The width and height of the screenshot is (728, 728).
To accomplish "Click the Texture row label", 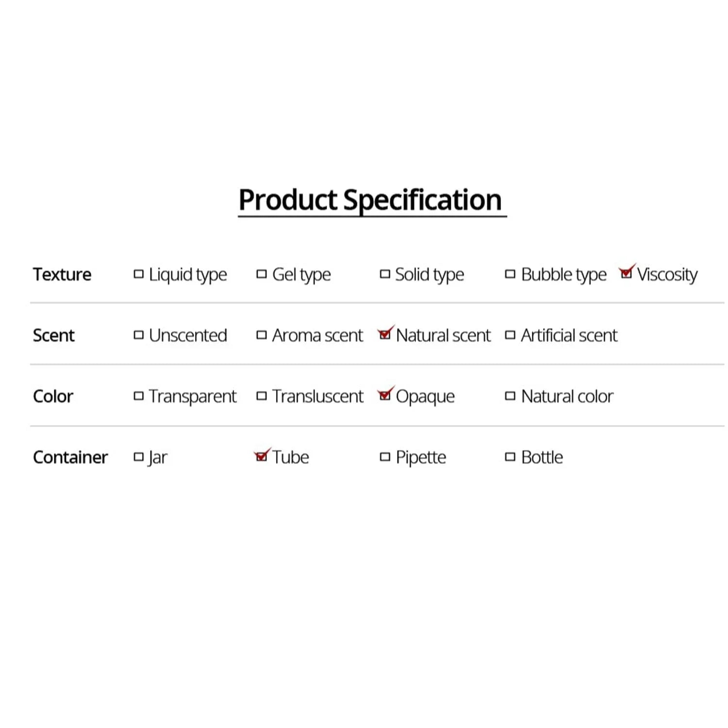I will click(62, 274).
